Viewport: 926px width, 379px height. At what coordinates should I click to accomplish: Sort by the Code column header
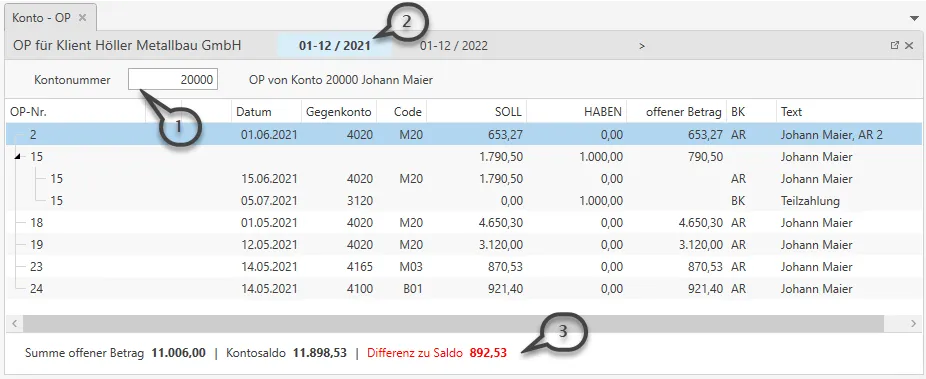click(x=402, y=112)
